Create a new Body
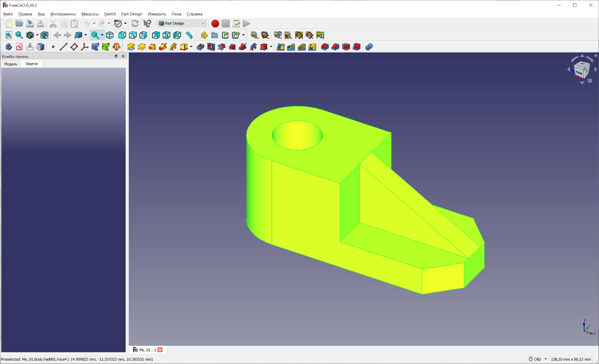The image size is (599, 364). click(x=9, y=47)
